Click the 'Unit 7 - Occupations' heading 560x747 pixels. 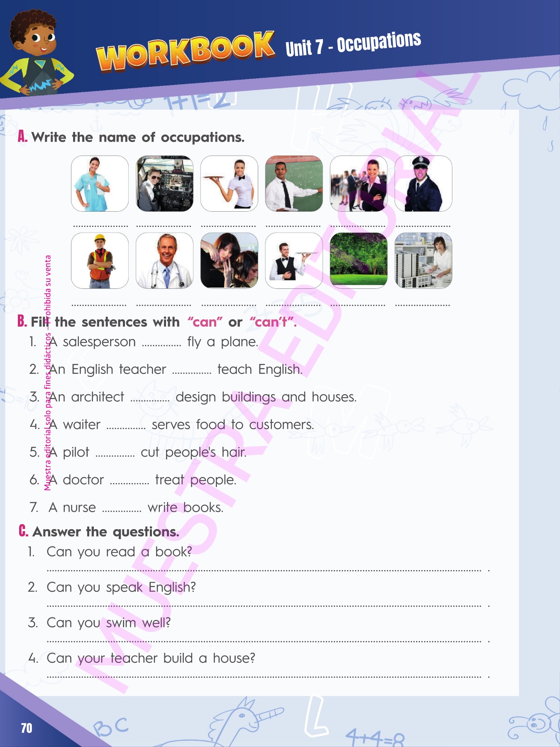tap(353, 44)
